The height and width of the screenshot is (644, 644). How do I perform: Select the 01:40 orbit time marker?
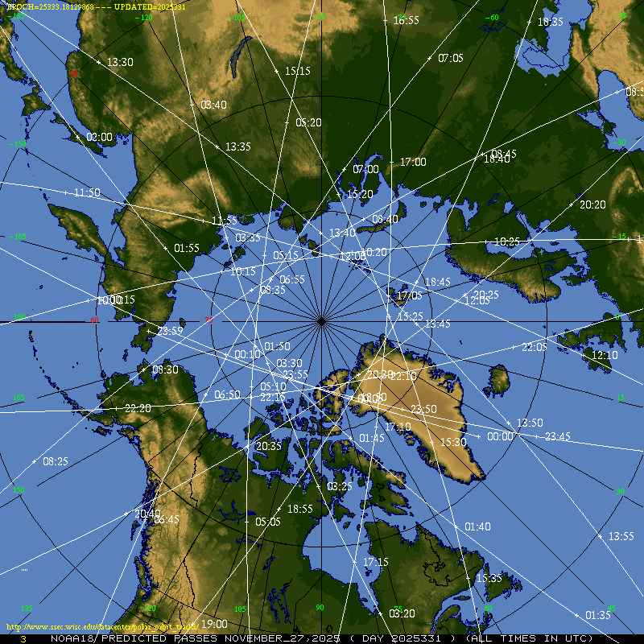click(477, 526)
